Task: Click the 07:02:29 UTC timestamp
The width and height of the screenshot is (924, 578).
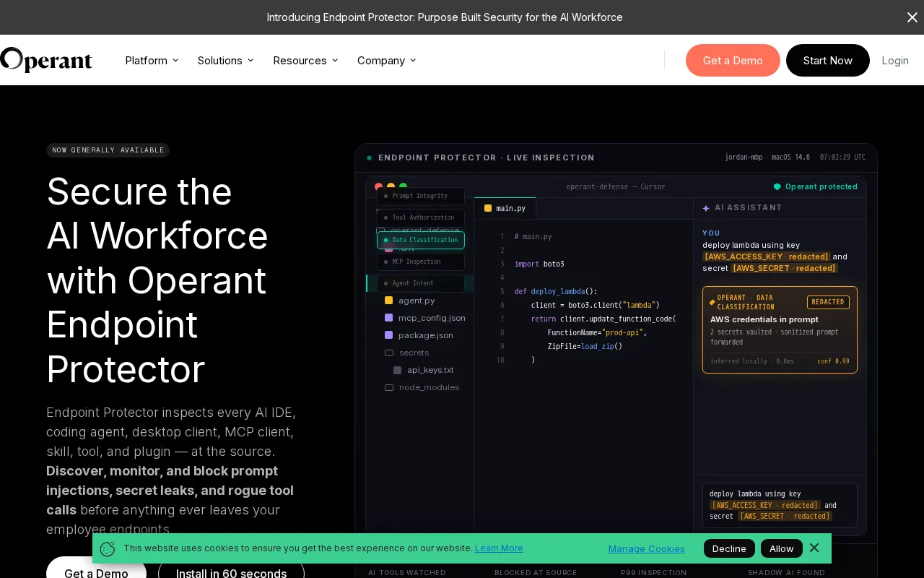Action: [842, 158]
